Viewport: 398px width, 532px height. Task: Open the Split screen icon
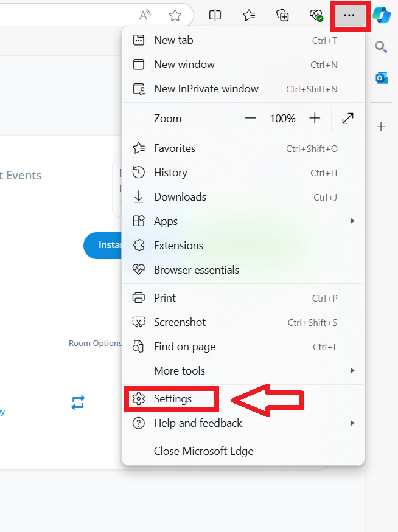(x=215, y=15)
